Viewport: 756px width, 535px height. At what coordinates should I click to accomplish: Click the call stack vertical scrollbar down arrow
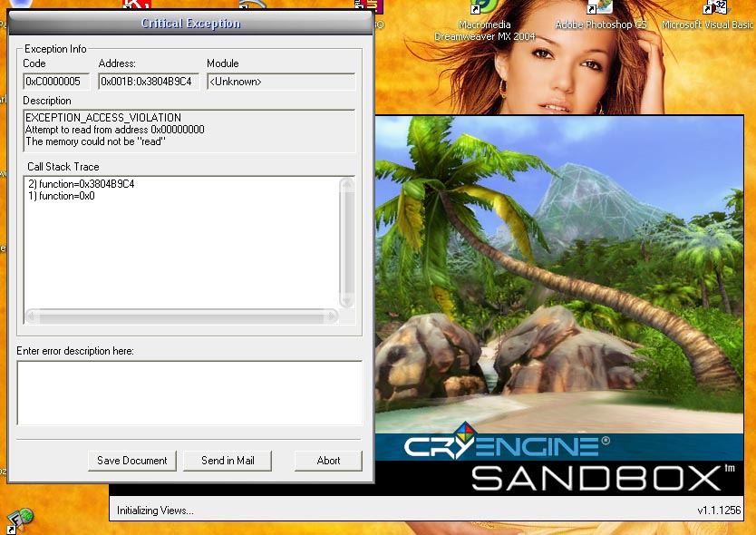tap(346, 301)
